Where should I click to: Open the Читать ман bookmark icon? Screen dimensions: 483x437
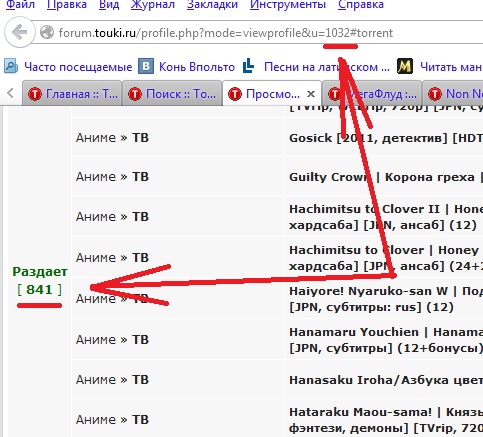pyautogui.click(x=405, y=66)
